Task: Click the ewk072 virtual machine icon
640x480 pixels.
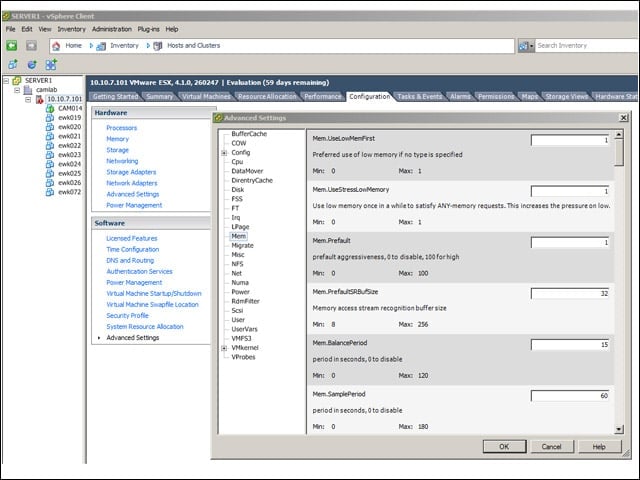Action: pyautogui.click(x=50, y=192)
